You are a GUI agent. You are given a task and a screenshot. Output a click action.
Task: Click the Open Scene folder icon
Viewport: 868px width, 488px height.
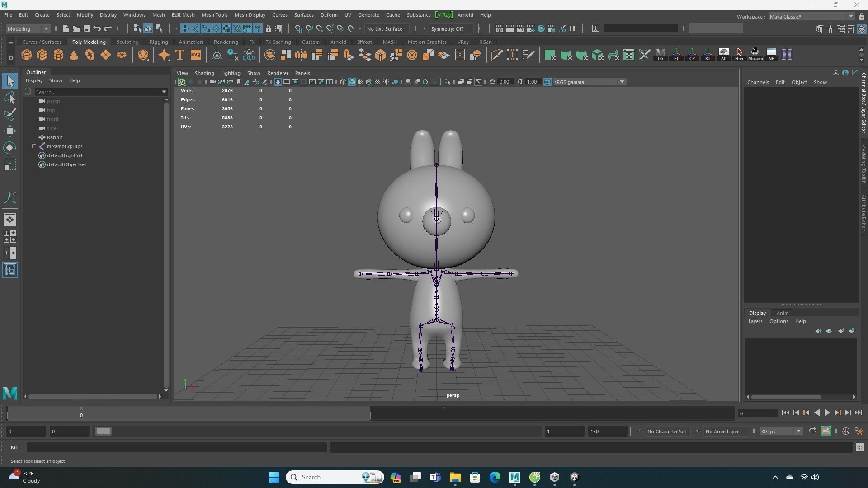76,28
